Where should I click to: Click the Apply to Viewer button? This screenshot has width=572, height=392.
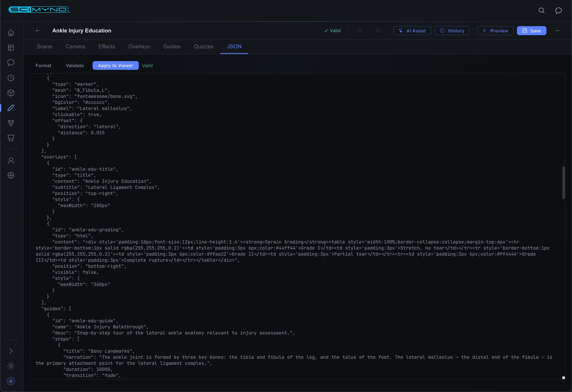pos(116,65)
